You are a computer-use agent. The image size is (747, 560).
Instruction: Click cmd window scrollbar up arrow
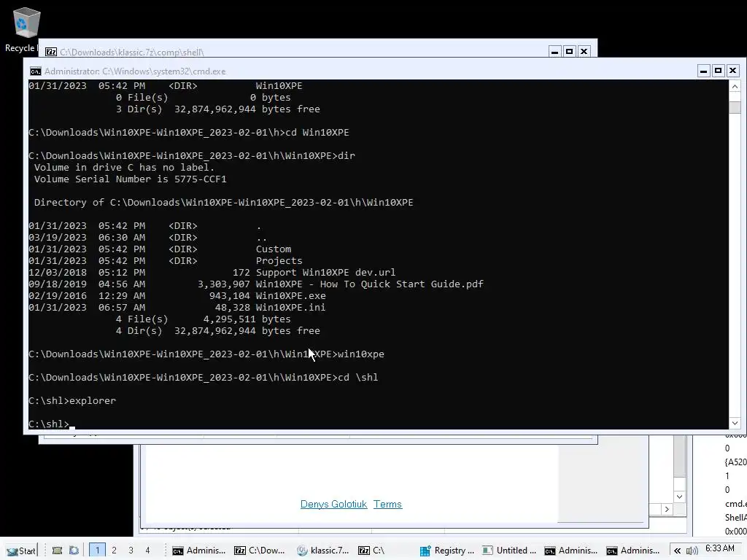(x=735, y=86)
